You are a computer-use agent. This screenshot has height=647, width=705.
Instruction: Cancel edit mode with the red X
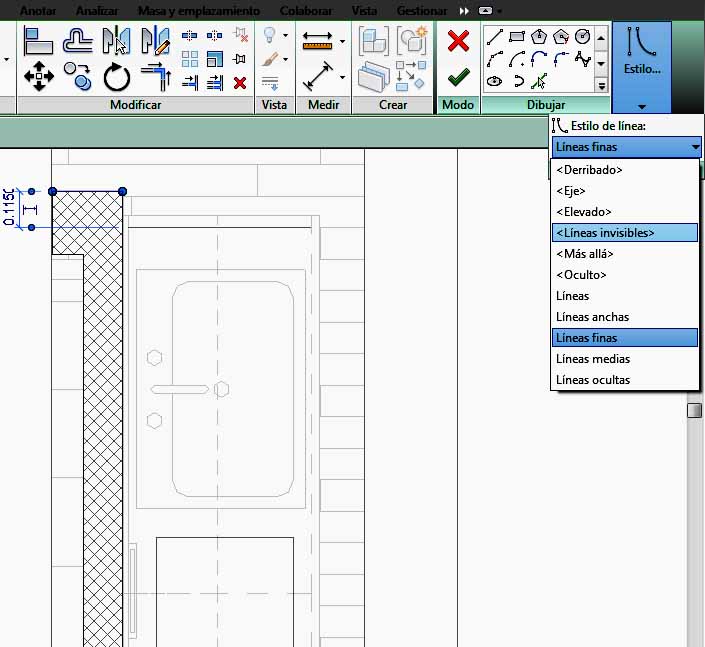pos(458,41)
